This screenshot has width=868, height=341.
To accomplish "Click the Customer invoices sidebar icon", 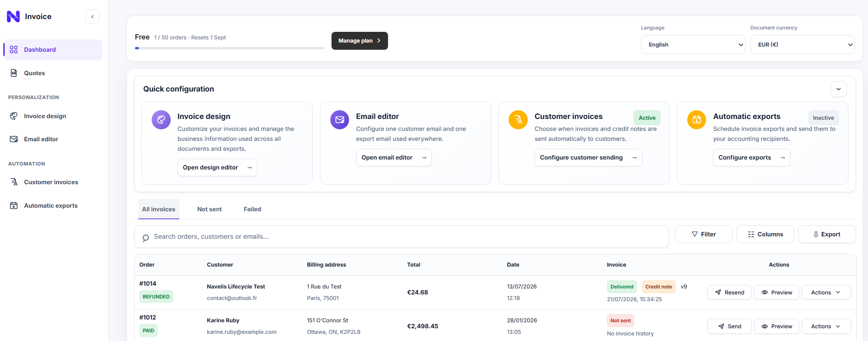I will [x=14, y=182].
